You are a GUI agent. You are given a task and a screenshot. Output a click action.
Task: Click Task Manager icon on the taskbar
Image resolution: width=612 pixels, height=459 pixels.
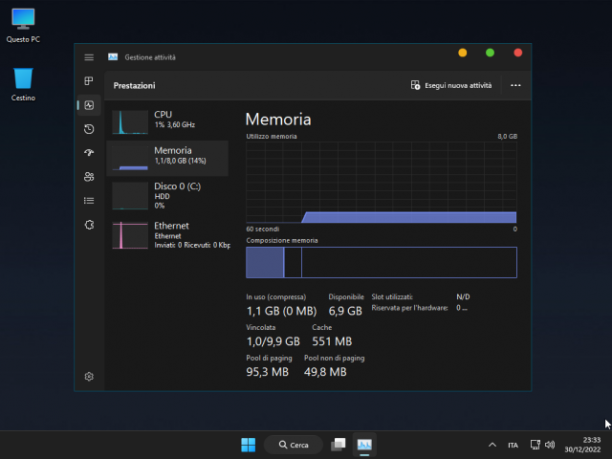tap(365, 445)
